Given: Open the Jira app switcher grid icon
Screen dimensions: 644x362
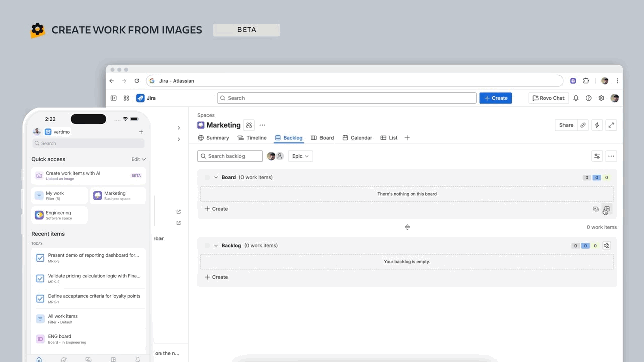Looking at the screenshot, I should coord(126,98).
